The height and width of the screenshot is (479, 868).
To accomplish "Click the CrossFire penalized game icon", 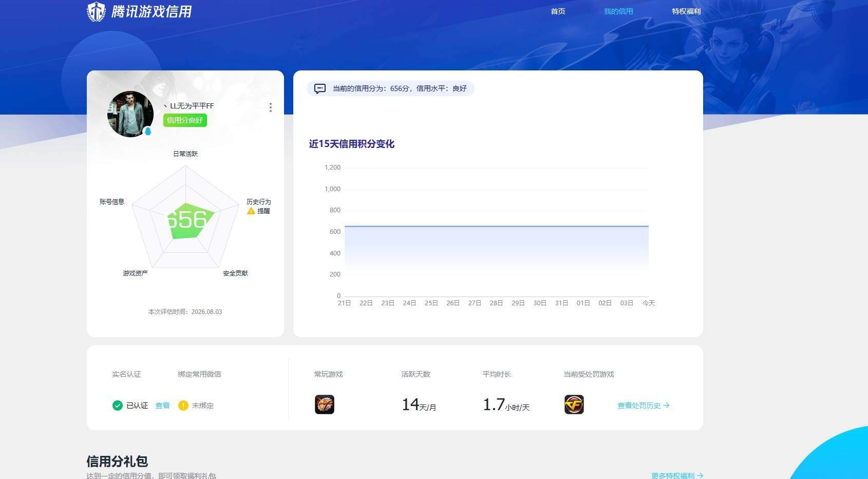I will pyautogui.click(x=574, y=404).
